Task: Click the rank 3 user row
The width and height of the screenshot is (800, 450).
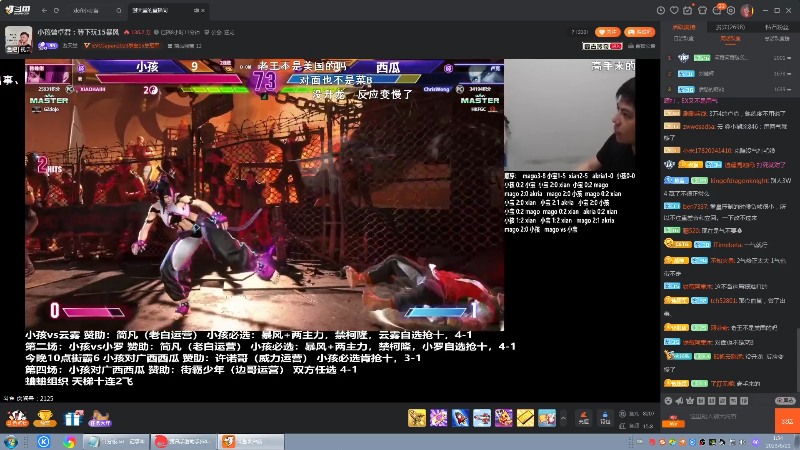Action: coord(730,89)
